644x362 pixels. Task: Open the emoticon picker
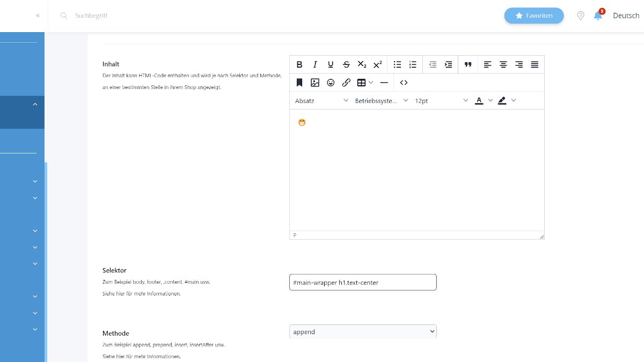[x=331, y=83]
